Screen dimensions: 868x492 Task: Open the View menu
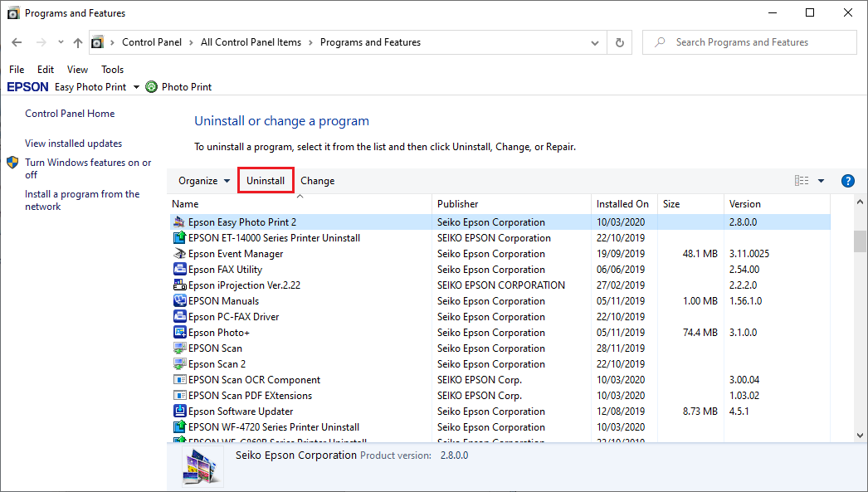(x=77, y=69)
